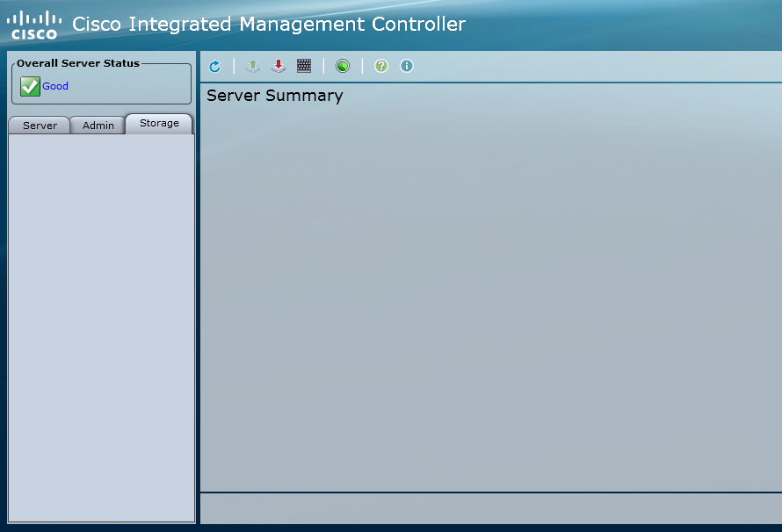
Task: Toggle the server locator LED
Action: click(x=342, y=65)
